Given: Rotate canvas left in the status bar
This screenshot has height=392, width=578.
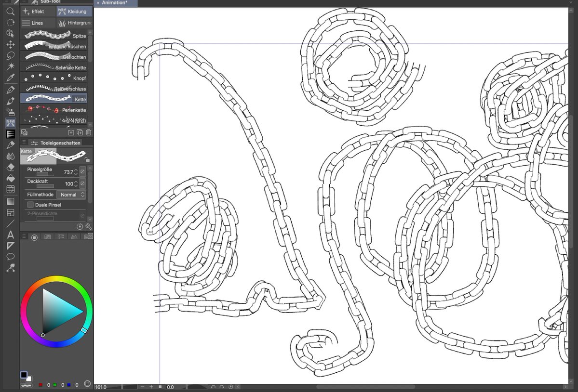Looking at the screenshot, I should [213, 387].
